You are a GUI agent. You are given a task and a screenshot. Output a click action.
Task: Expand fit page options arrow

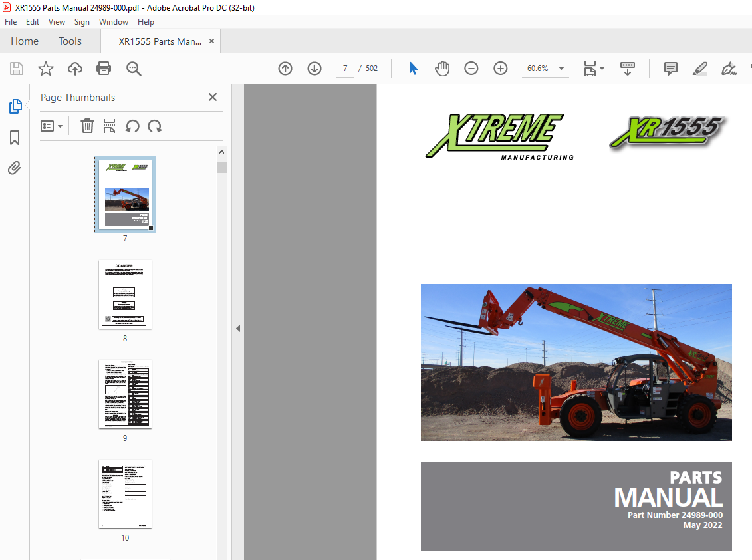[602, 69]
